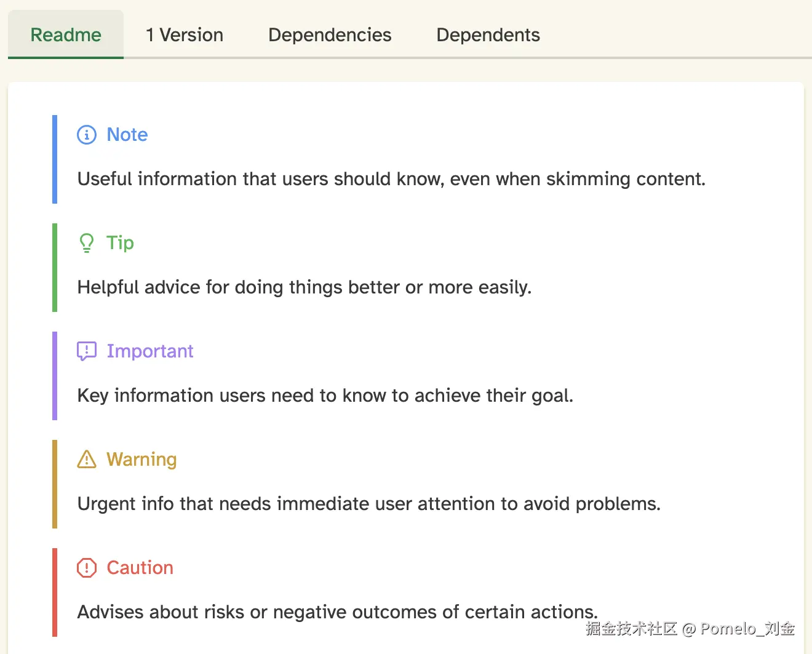Click the Warning triangle icon

point(87,460)
